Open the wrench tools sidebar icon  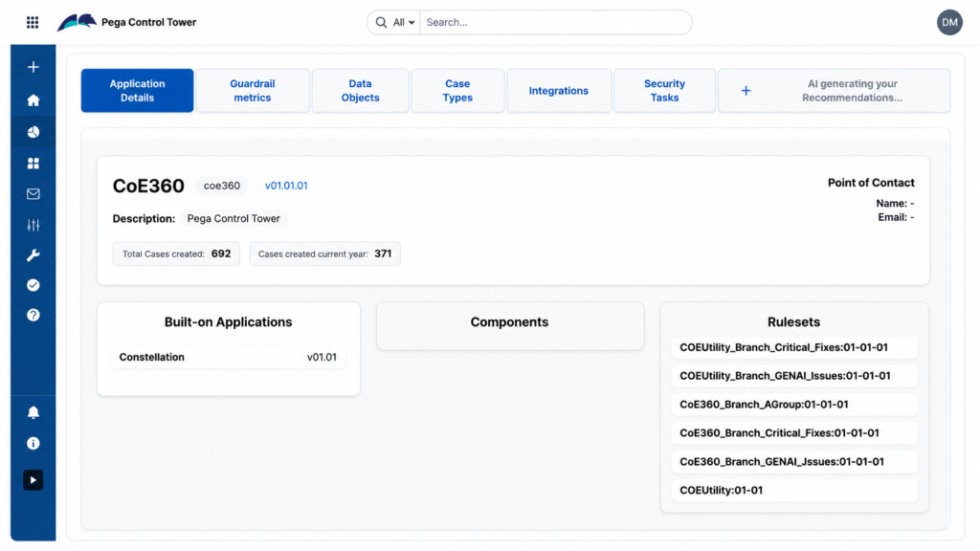pos(33,254)
